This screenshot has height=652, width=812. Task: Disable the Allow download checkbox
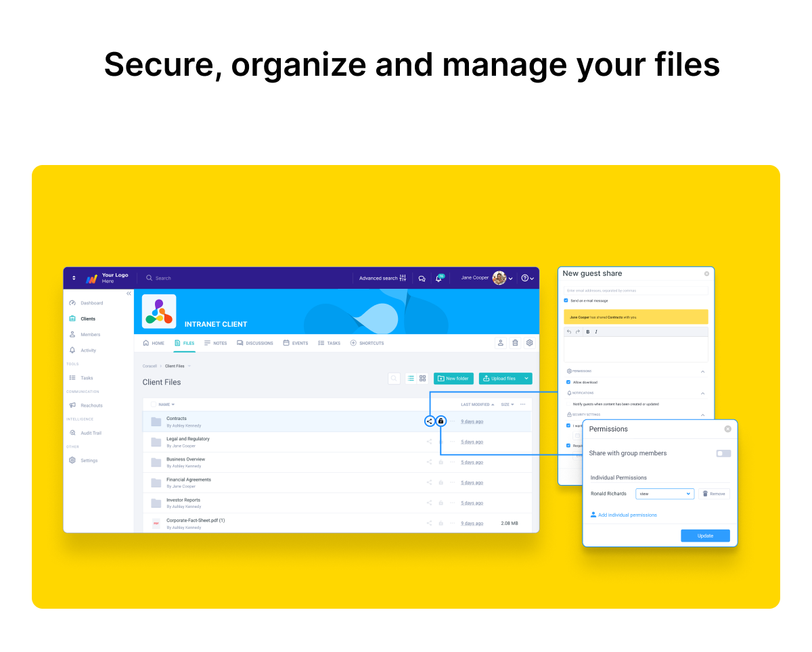(x=568, y=382)
